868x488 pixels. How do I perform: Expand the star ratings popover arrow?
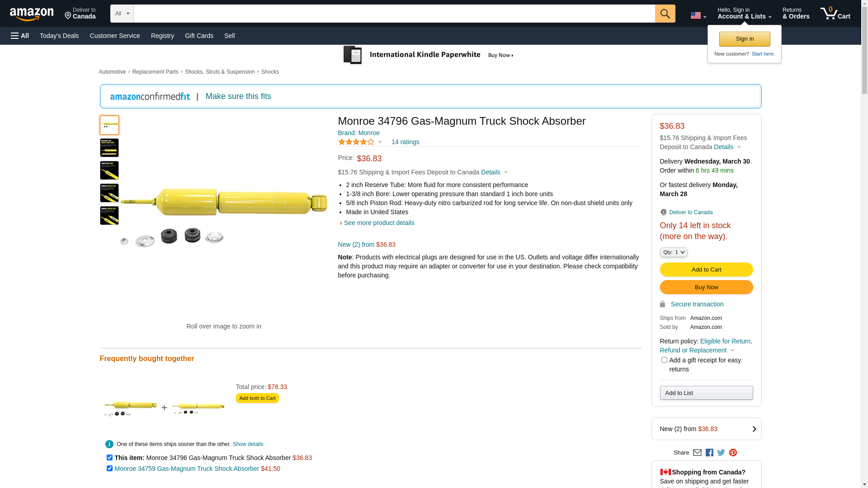[x=380, y=142]
